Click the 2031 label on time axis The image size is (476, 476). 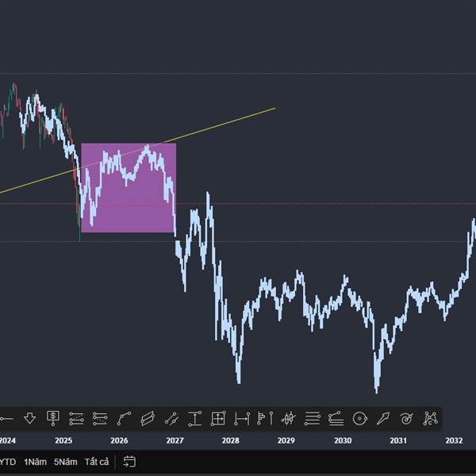point(398,440)
